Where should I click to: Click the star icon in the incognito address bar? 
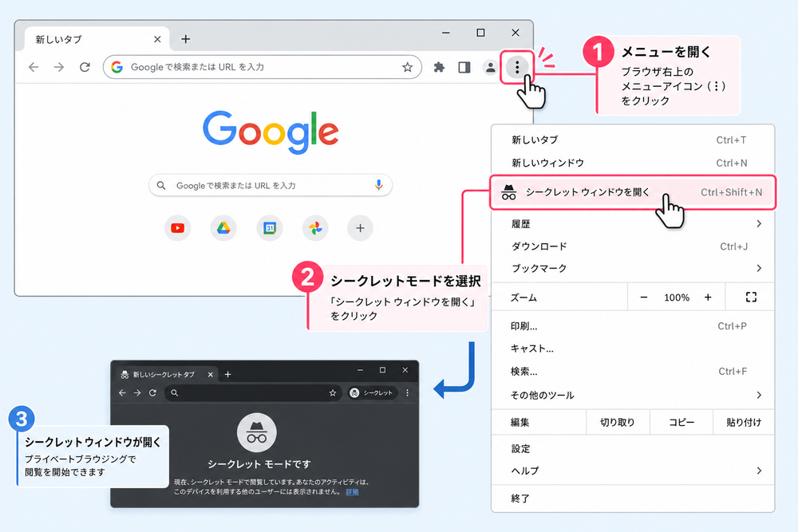(332, 392)
